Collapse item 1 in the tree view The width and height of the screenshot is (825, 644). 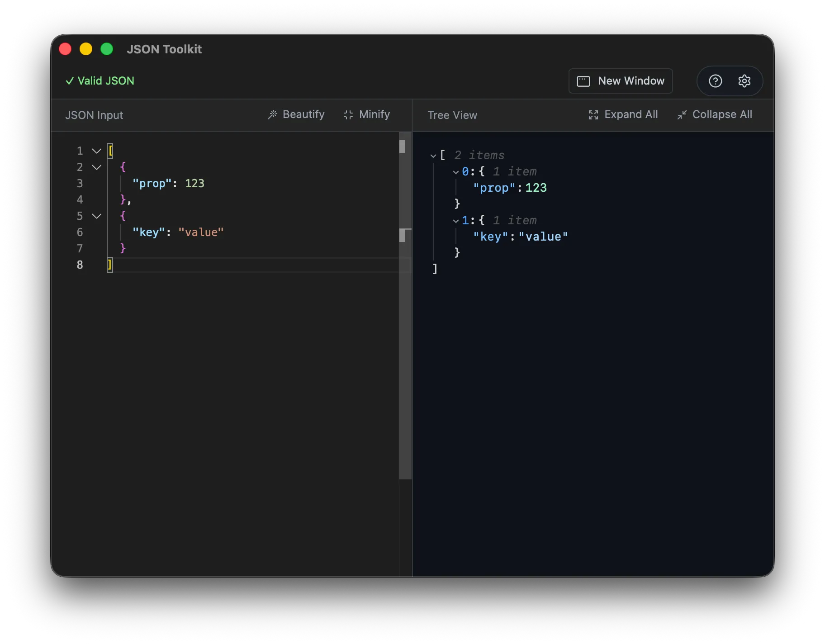(456, 221)
